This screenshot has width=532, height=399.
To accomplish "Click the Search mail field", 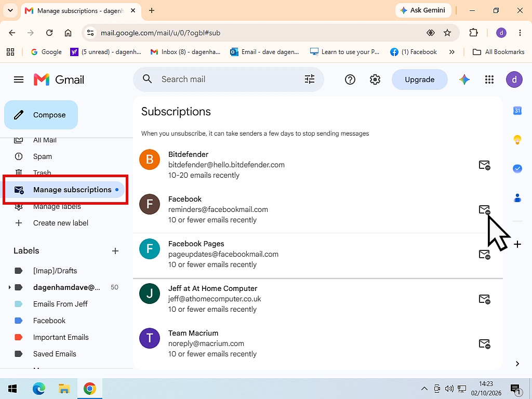I will pos(229,79).
